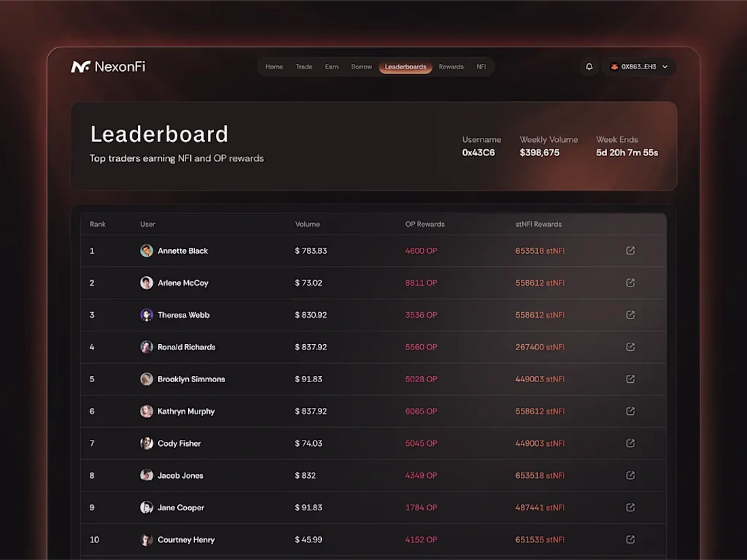Select the name Jacob Jones
The height and width of the screenshot is (560, 747).
point(180,475)
